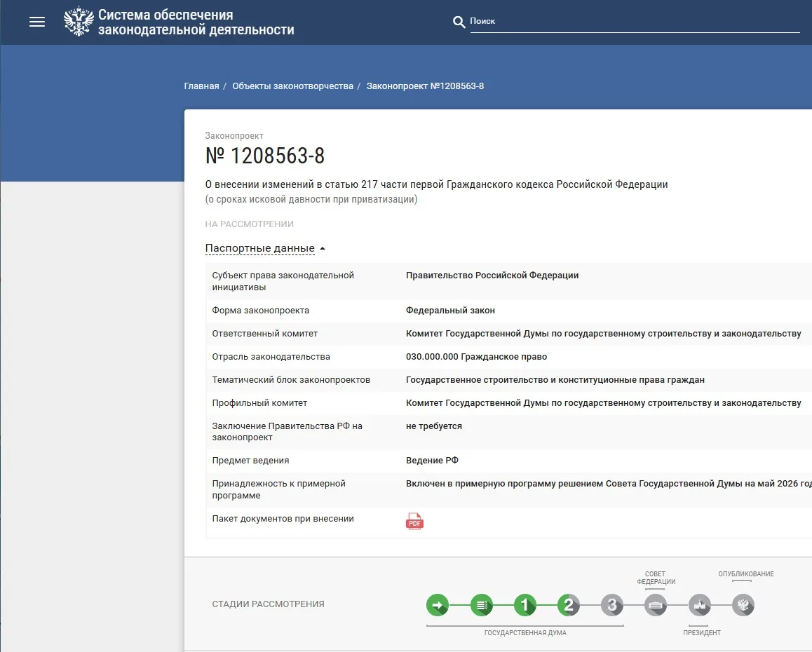The height and width of the screenshot is (652, 812).
Task: Go to Главная breadcrumb link
Action: pos(201,86)
